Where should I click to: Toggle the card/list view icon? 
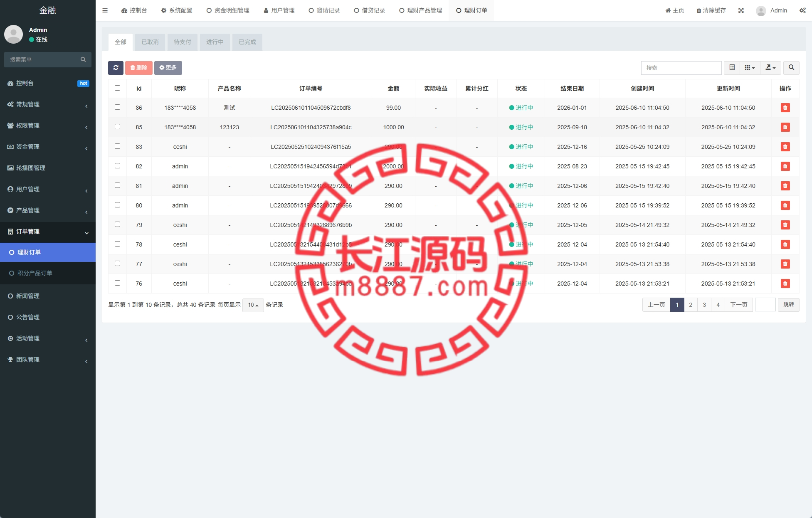click(732, 68)
